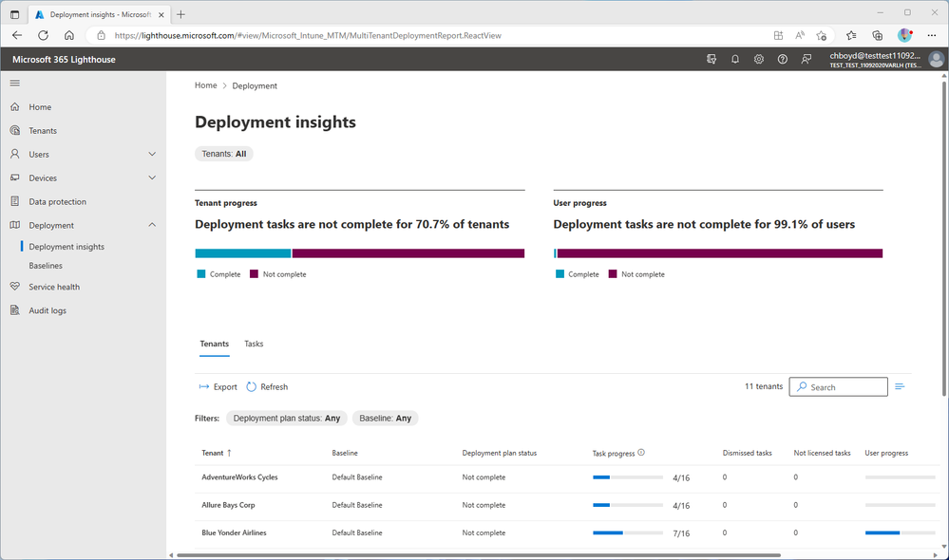Switch to the Tasks tab

click(254, 344)
